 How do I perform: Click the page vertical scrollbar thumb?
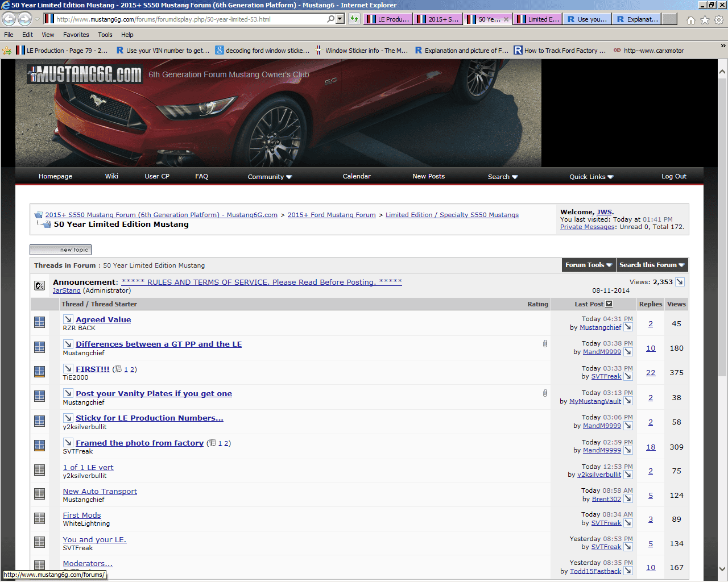[x=722, y=227]
